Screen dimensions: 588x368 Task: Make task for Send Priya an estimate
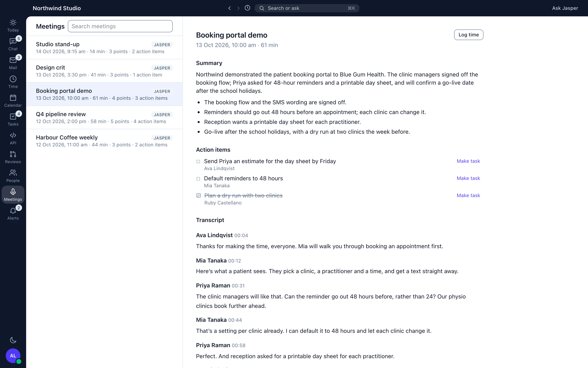click(x=468, y=161)
